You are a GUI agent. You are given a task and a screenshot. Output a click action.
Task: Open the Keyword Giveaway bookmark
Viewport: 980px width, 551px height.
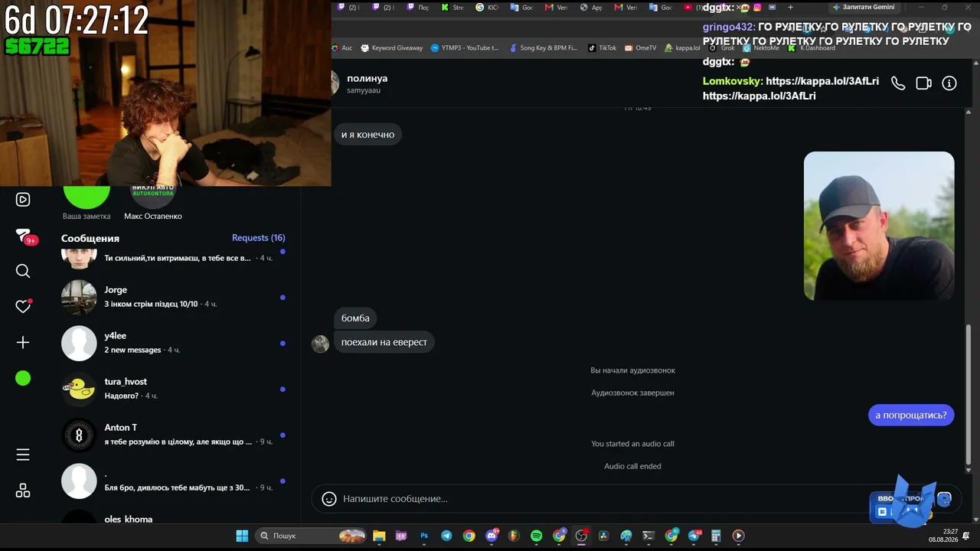(391, 47)
